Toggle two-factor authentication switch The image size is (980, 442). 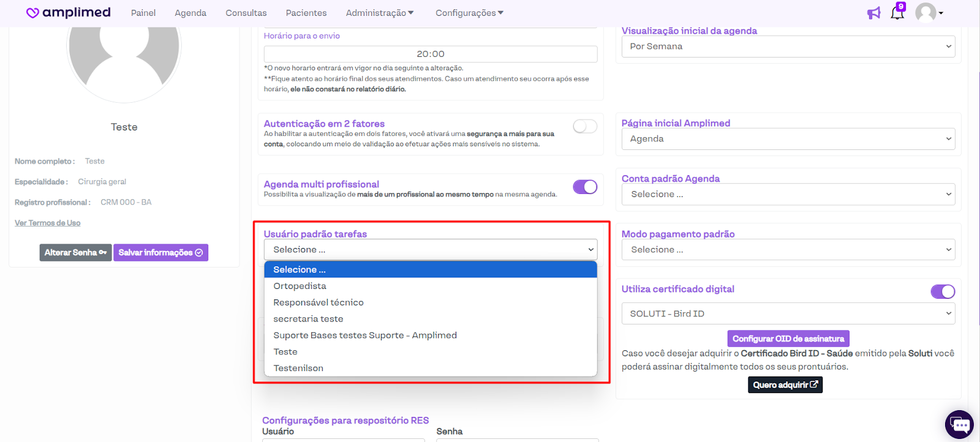click(x=585, y=127)
